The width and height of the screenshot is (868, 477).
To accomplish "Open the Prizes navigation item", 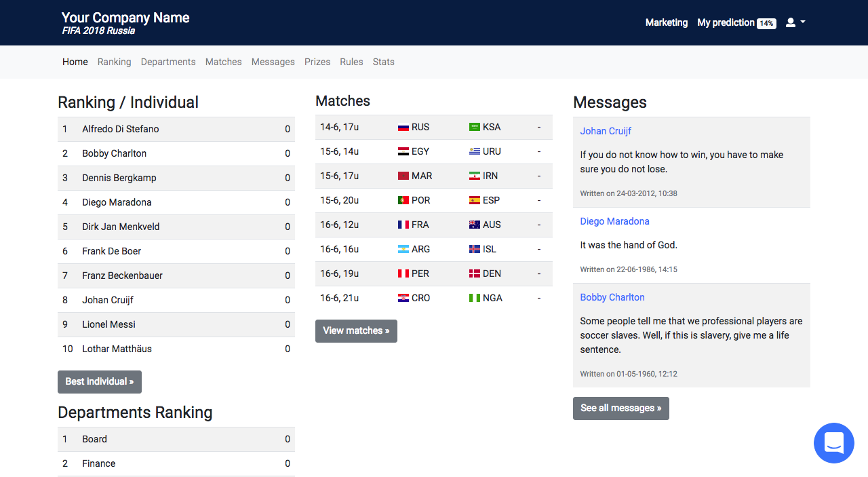I will [x=317, y=62].
